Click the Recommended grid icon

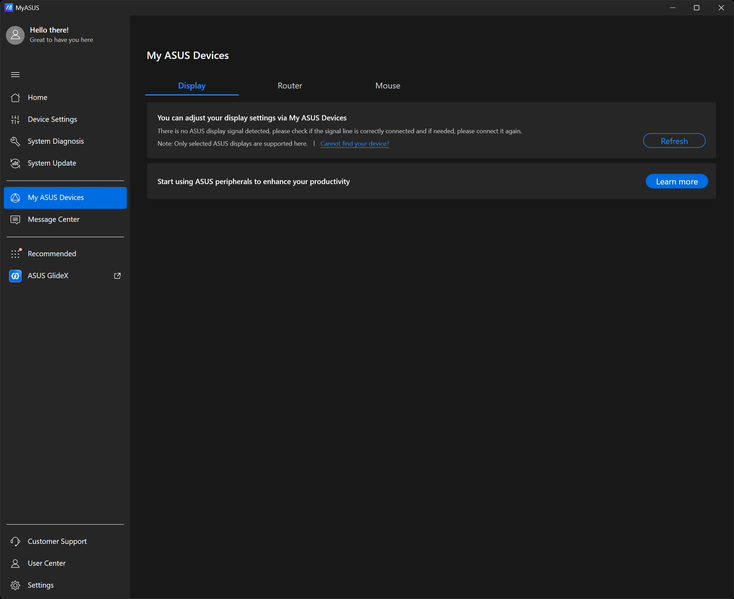coord(16,254)
